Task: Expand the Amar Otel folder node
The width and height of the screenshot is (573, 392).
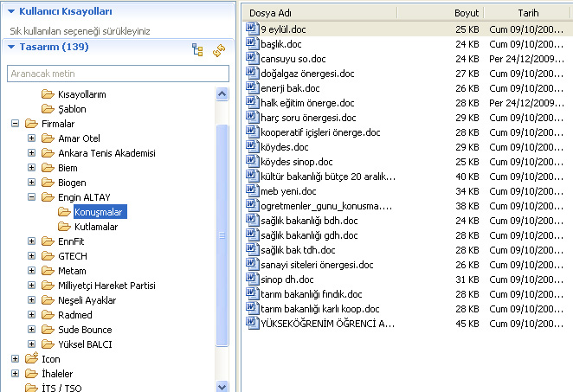Action: pos(32,138)
